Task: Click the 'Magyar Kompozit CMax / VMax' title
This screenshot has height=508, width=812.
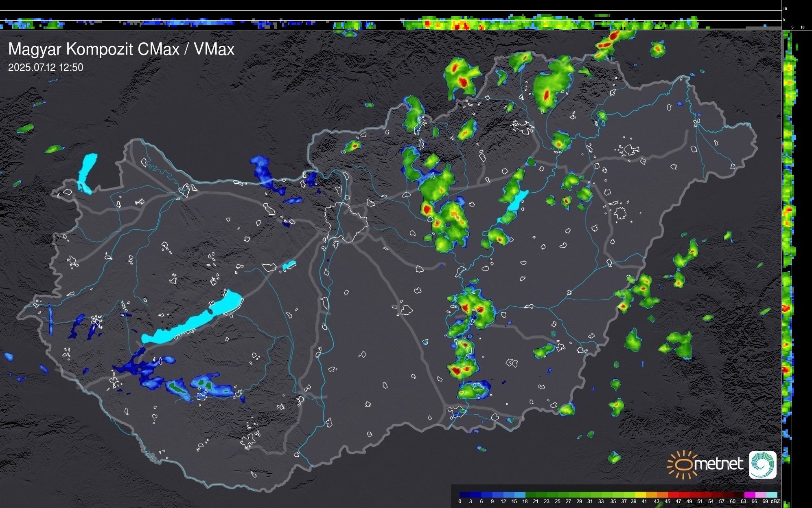Action: click(x=121, y=49)
